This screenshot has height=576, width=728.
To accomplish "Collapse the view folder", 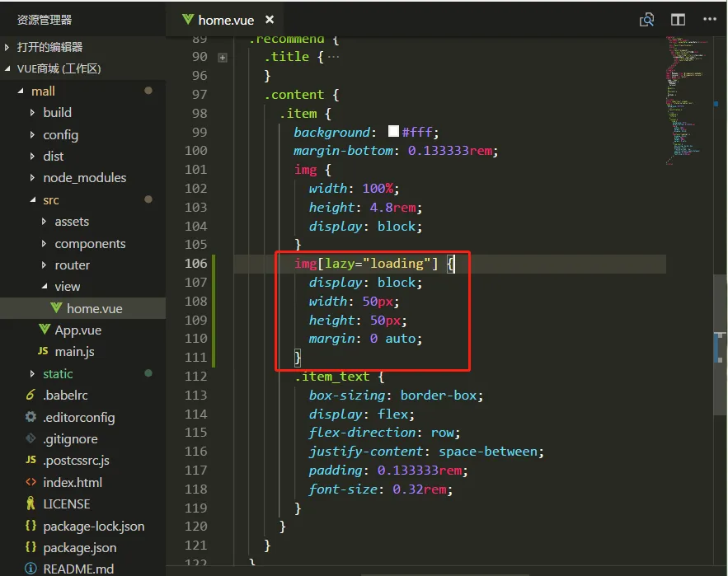I will click(45, 287).
